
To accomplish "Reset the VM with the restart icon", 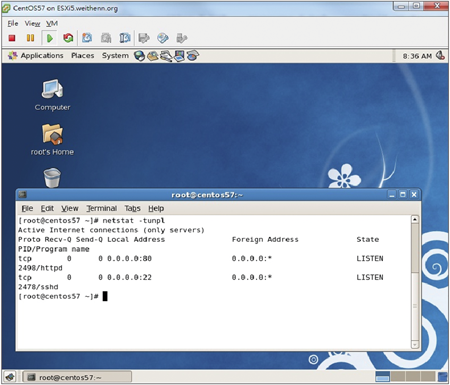I will (68, 38).
